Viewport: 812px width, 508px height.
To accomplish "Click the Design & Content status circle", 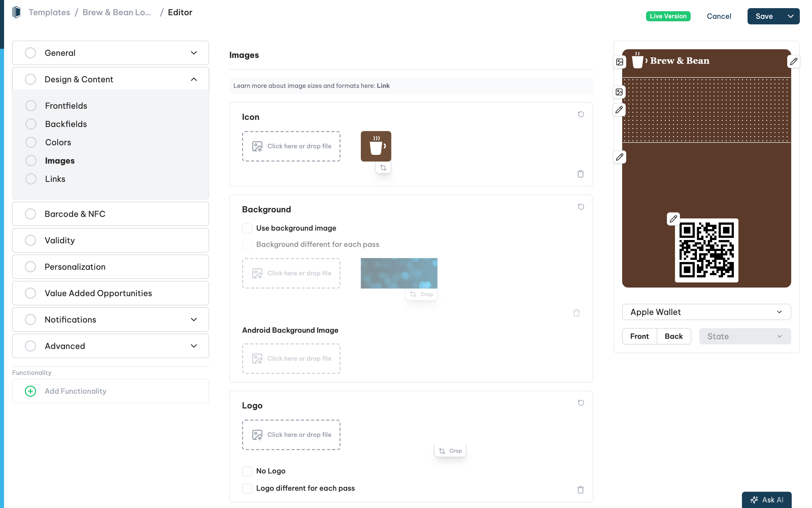I will click(x=30, y=79).
